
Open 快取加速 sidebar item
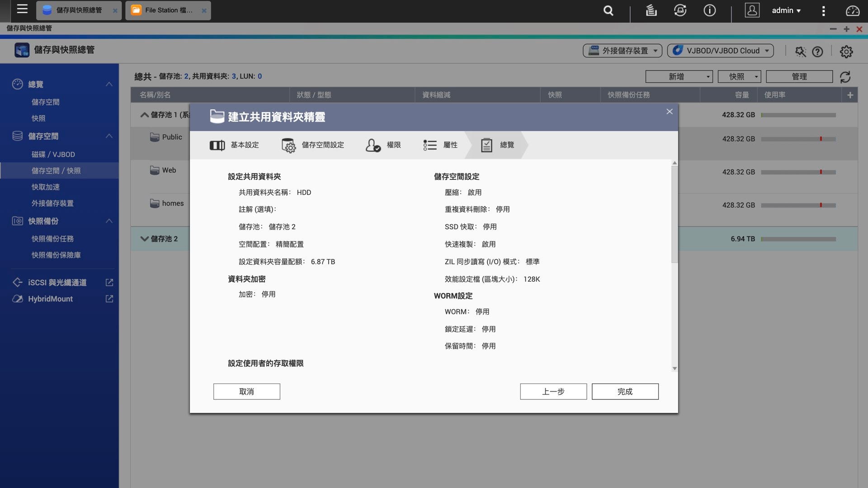(46, 187)
